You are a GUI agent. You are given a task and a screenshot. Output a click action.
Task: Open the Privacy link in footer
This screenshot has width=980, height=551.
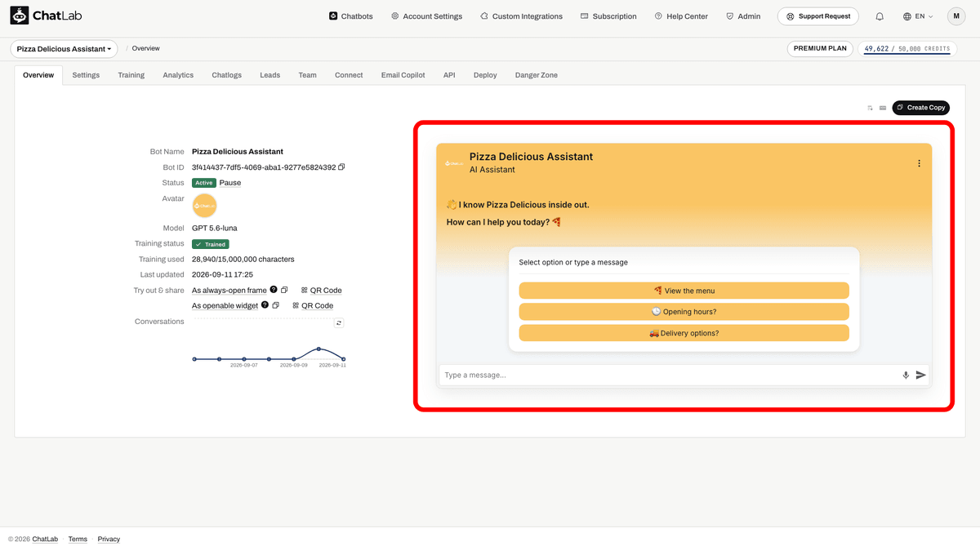tap(109, 540)
